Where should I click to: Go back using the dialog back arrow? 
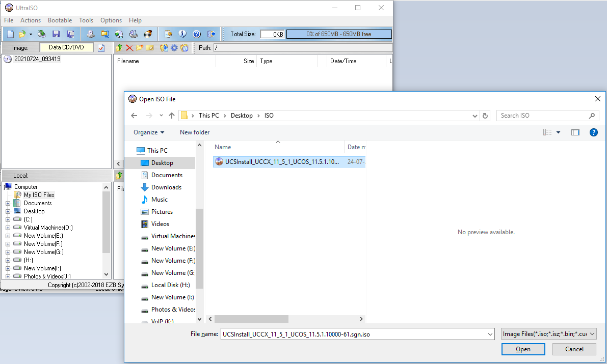coord(134,115)
